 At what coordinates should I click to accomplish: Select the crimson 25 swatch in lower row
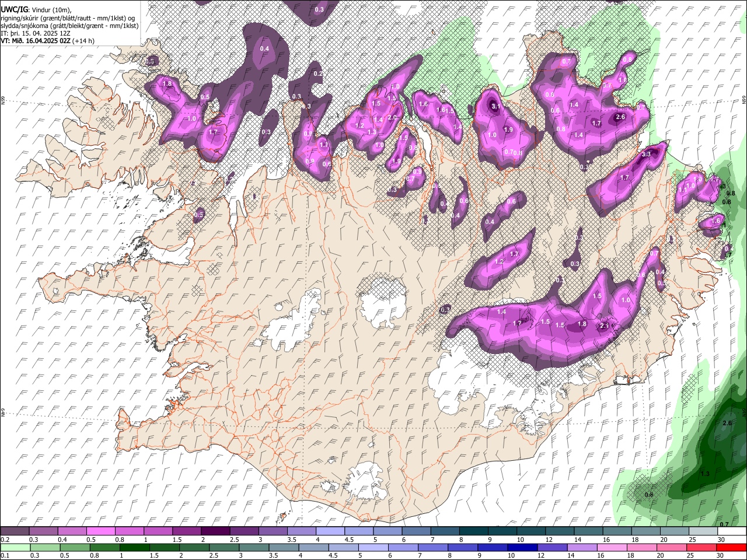tap(701, 548)
